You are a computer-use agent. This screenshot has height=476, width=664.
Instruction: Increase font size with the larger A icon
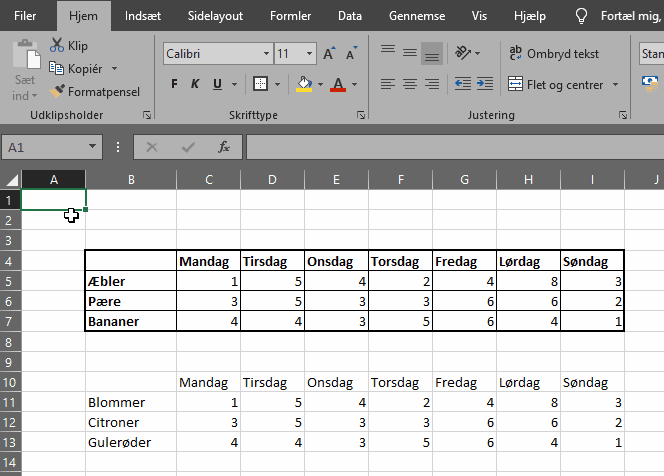(x=328, y=54)
